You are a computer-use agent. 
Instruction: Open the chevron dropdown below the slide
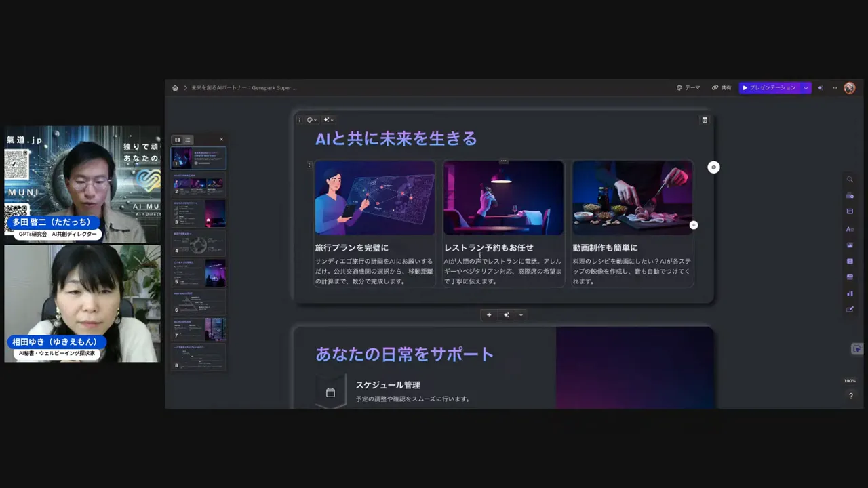[521, 314]
